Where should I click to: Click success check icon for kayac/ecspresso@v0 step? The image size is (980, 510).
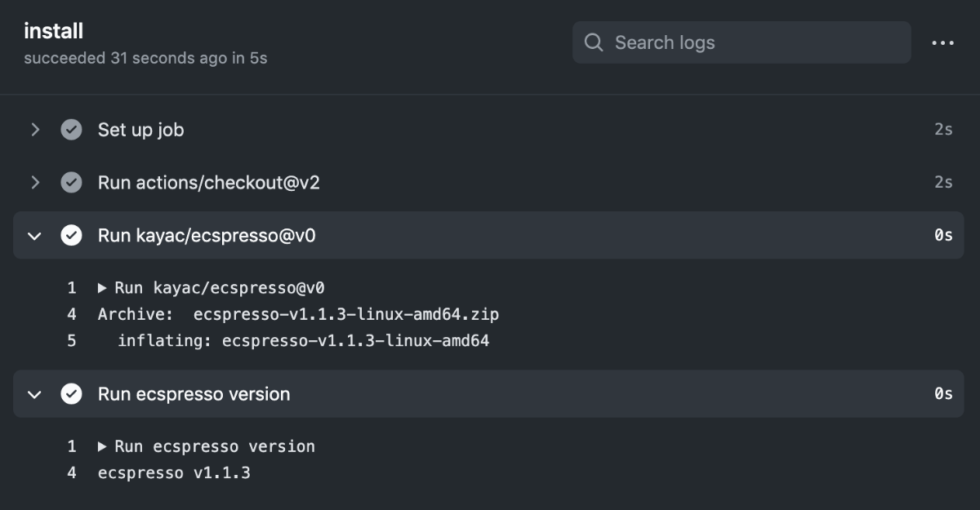click(x=72, y=236)
